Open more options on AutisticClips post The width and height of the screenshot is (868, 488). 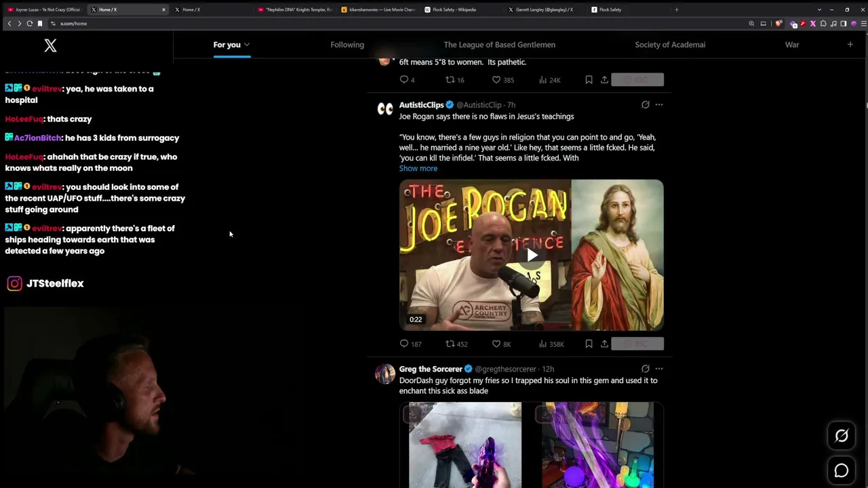tap(659, 105)
